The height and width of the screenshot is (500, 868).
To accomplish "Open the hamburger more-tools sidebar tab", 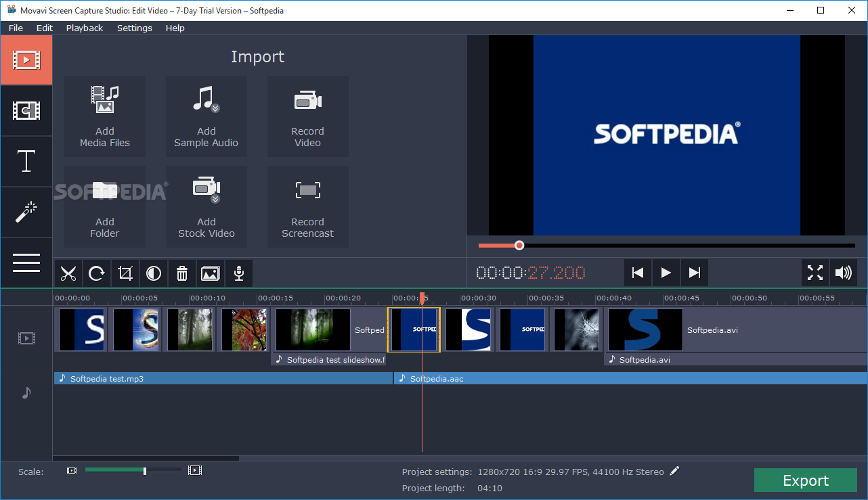I will click(26, 263).
